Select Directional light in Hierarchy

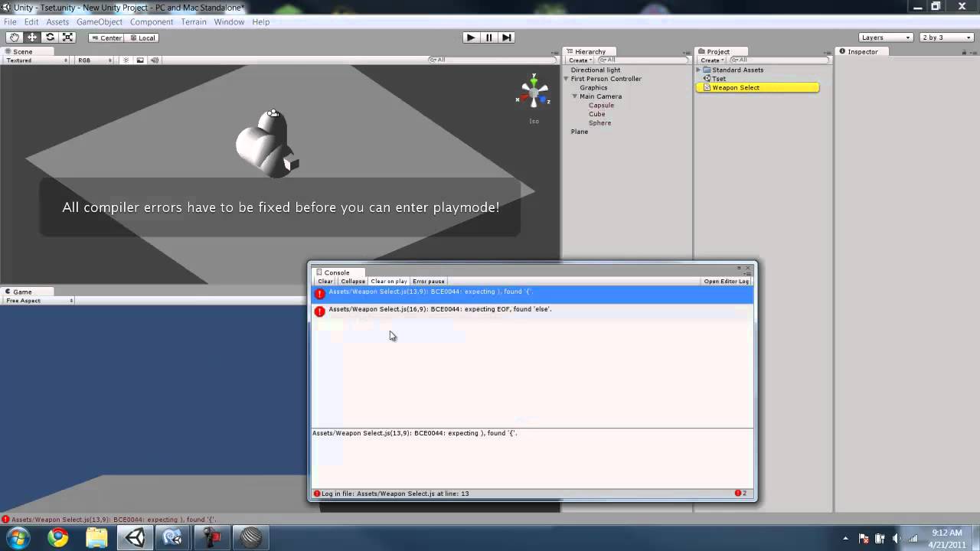596,70
